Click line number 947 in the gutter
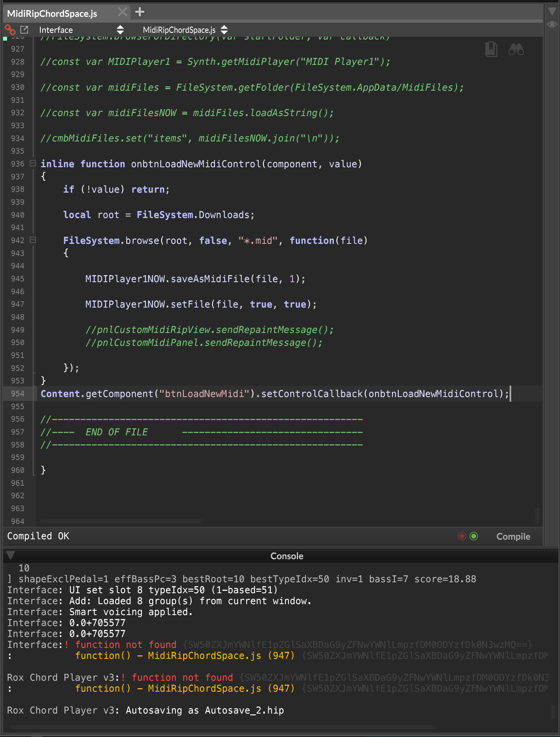Image resolution: width=560 pixels, height=737 pixels. tap(18, 304)
